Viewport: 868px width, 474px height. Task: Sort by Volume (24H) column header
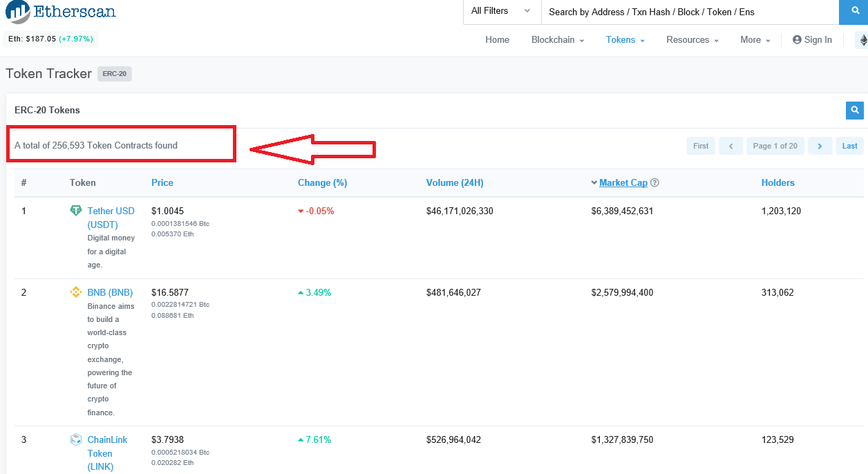(x=455, y=183)
